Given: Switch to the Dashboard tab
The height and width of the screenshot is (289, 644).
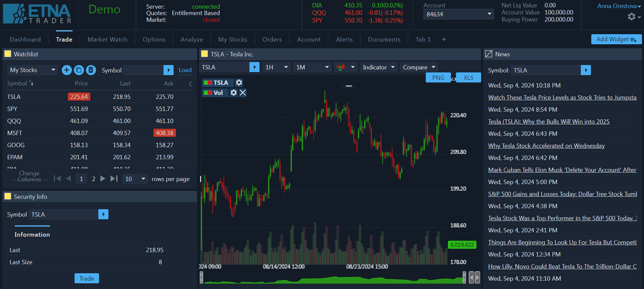Looking at the screenshot, I should pyautogui.click(x=25, y=40).
